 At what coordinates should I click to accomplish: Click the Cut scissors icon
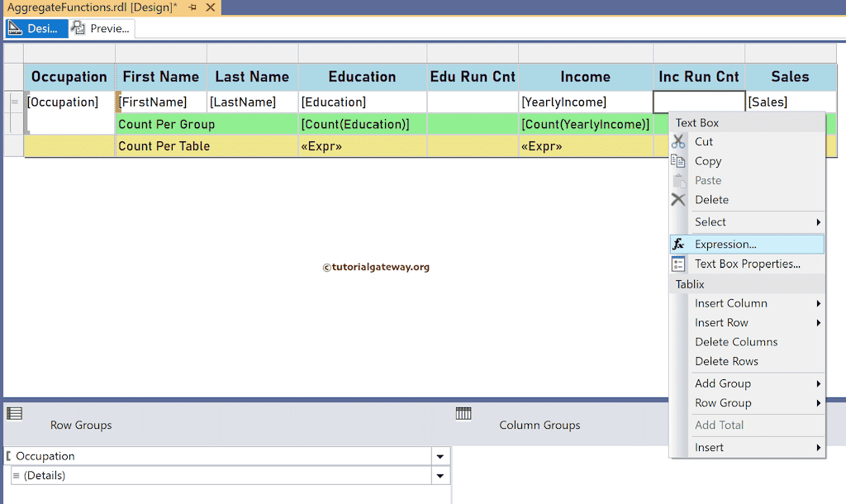point(678,141)
